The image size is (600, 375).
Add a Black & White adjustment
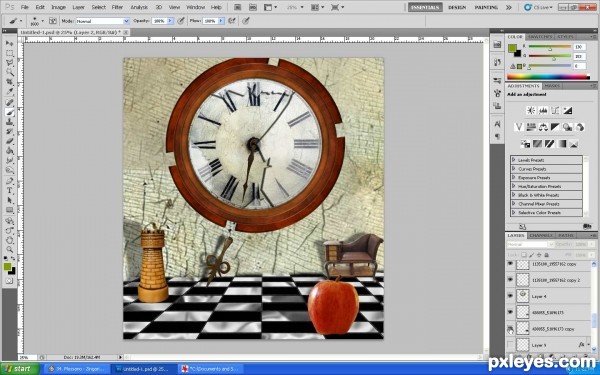(555, 127)
